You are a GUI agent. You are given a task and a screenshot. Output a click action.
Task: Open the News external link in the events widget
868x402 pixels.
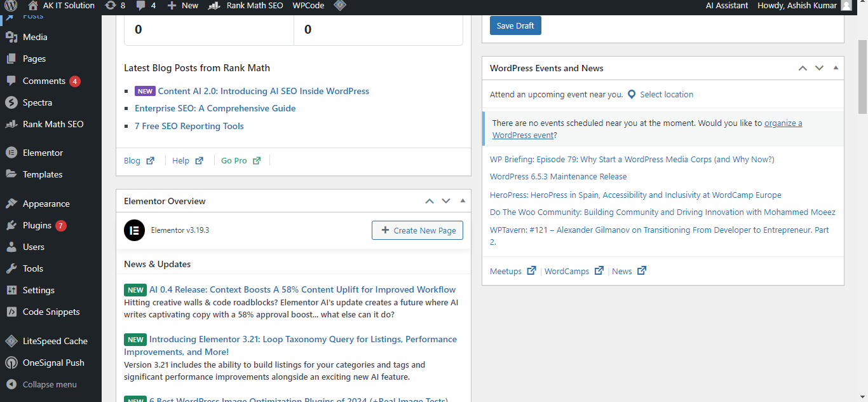click(629, 271)
